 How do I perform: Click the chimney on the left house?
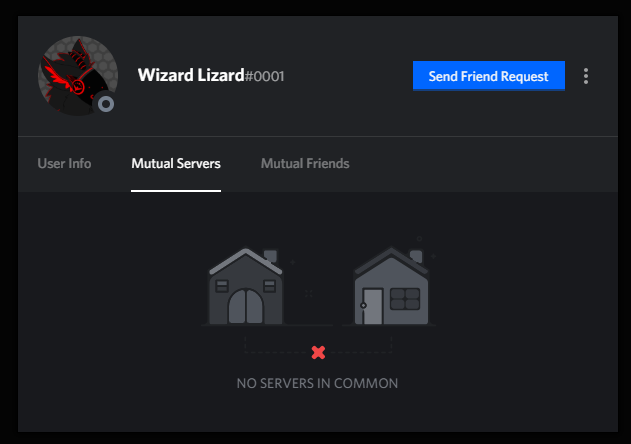point(270,256)
